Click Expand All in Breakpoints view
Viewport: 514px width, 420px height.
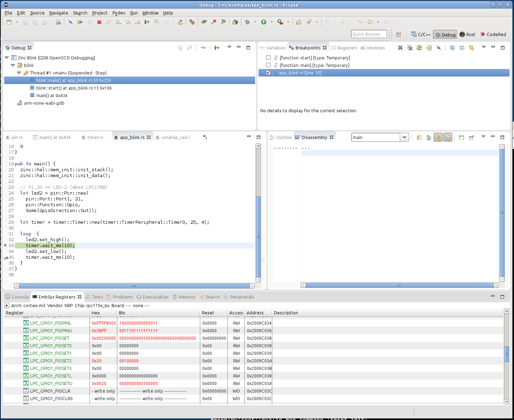pyautogui.click(x=452, y=48)
